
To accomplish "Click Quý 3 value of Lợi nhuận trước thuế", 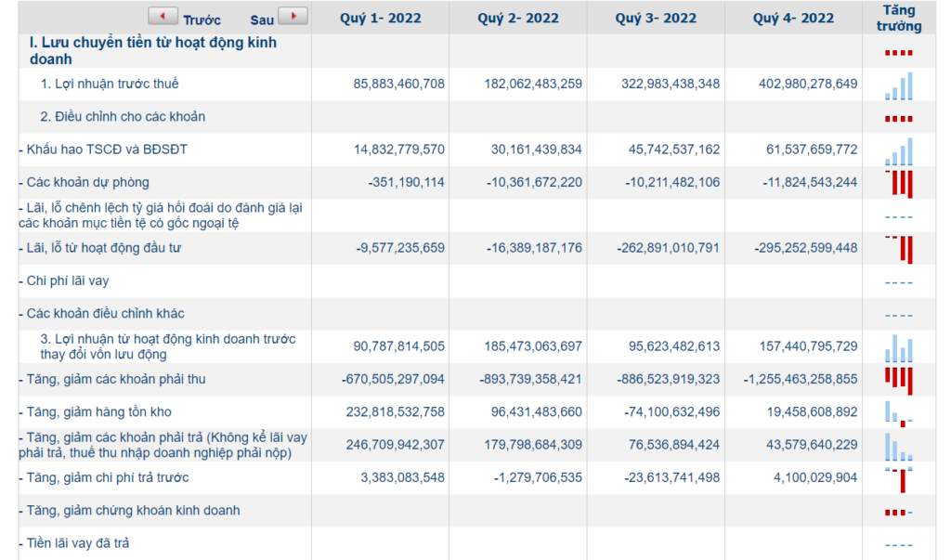I will pyautogui.click(x=671, y=84).
